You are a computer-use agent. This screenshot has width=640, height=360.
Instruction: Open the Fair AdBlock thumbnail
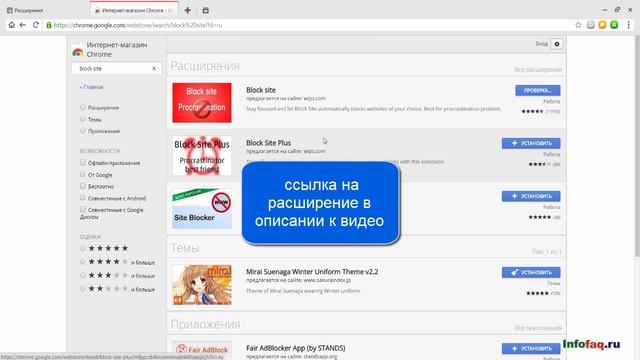(202, 350)
